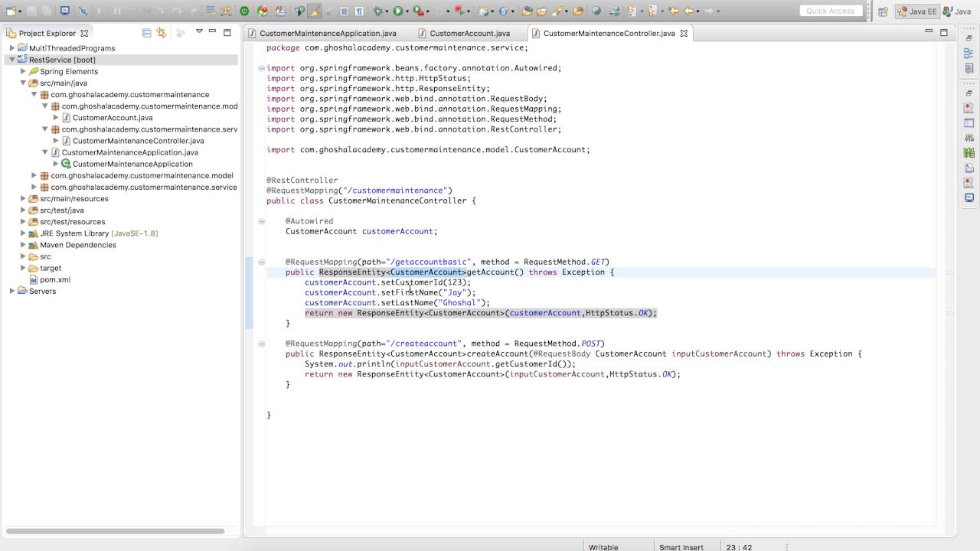Screen dimensions: 980x551
Task: Open the Debug button dropdown arrow
Action: click(387, 11)
